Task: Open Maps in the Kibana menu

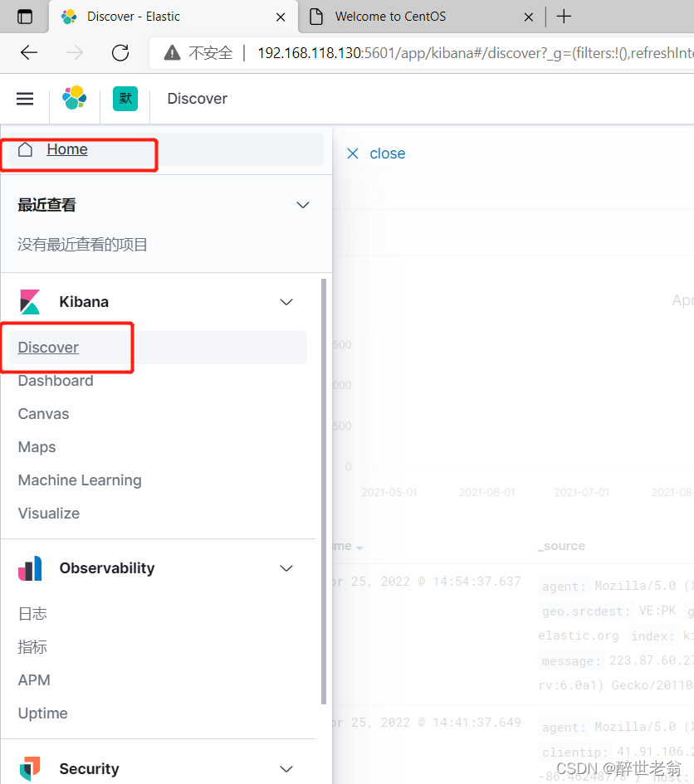Action: click(37, 447)
